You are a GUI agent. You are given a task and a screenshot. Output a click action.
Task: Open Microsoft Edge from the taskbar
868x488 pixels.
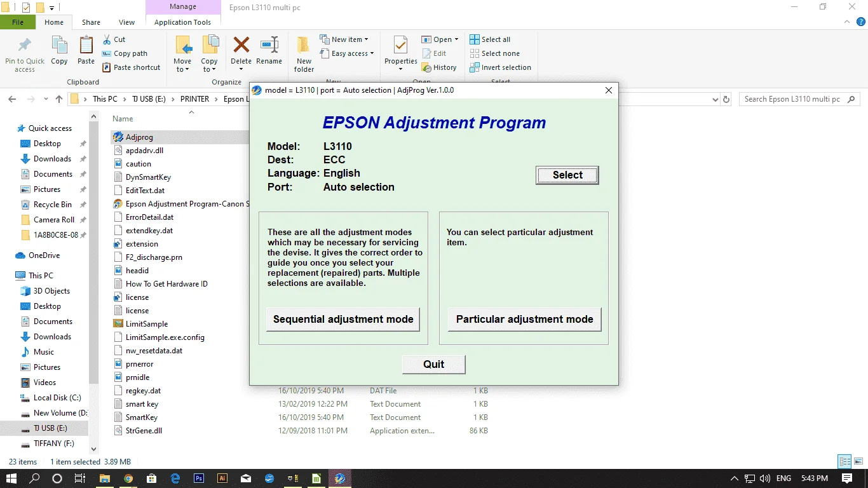pyautogui.click(x=175, y=478)
